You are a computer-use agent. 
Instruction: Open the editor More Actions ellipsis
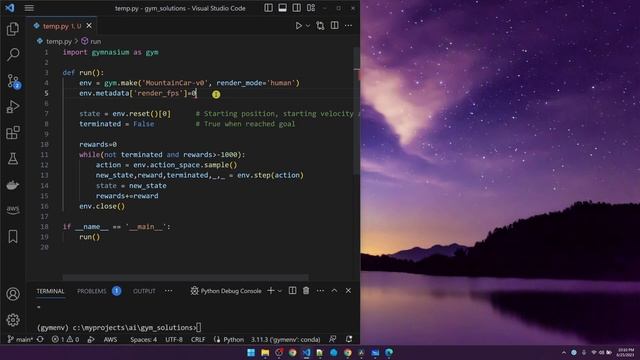[349, 25]
